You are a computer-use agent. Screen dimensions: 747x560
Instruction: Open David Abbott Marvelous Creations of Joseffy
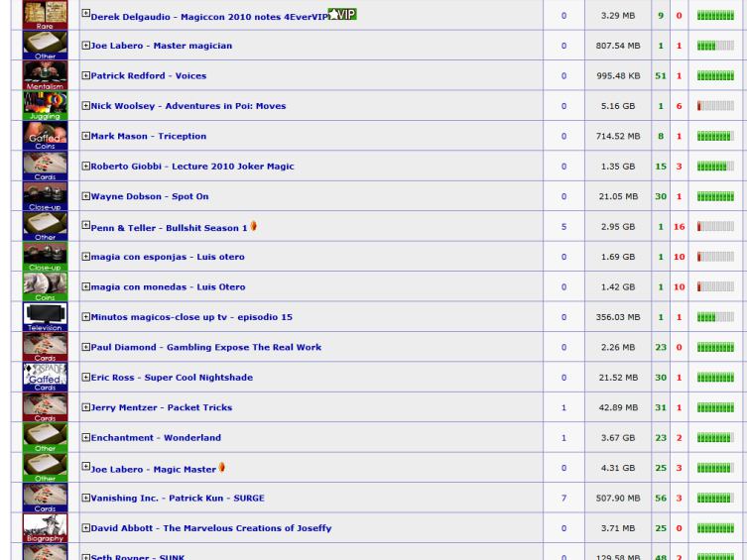[211, 528]
